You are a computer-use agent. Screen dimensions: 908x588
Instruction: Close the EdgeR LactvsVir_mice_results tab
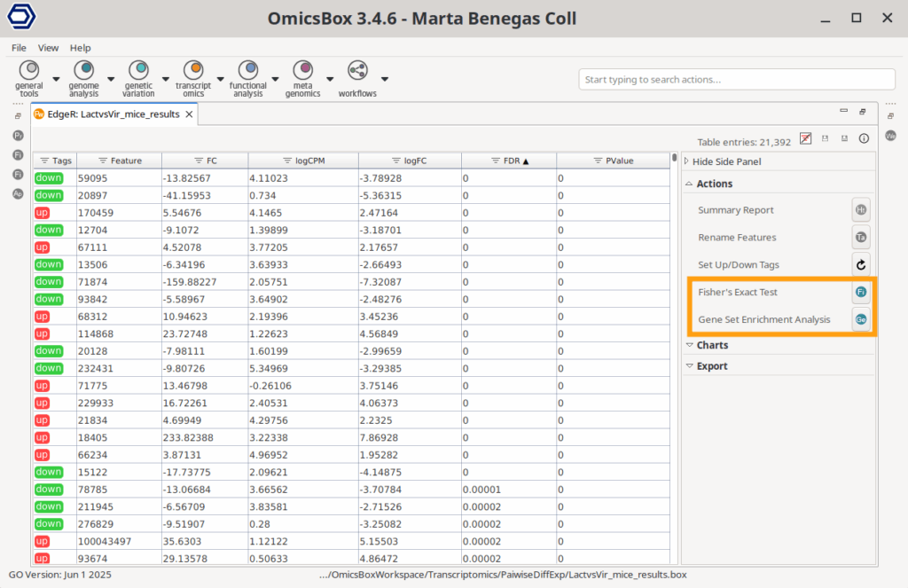click(189, 114)
